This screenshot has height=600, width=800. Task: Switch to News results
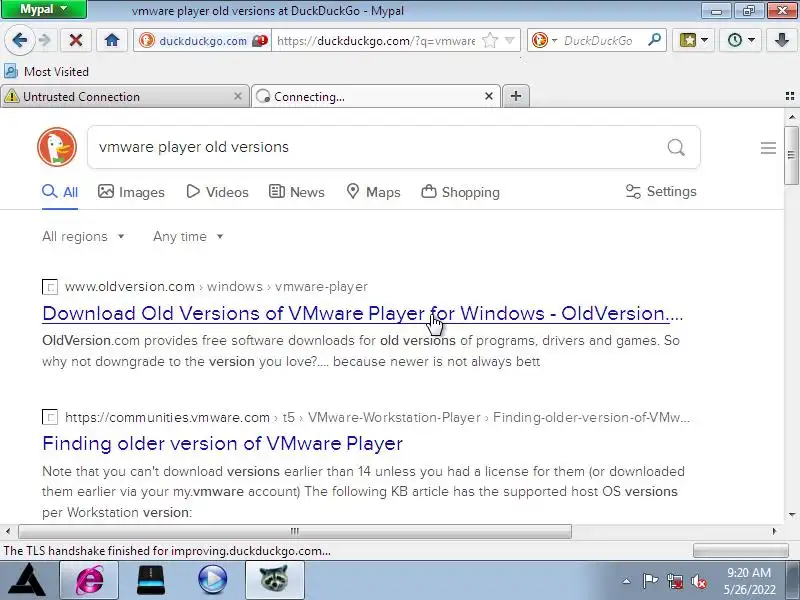[296, 192]
